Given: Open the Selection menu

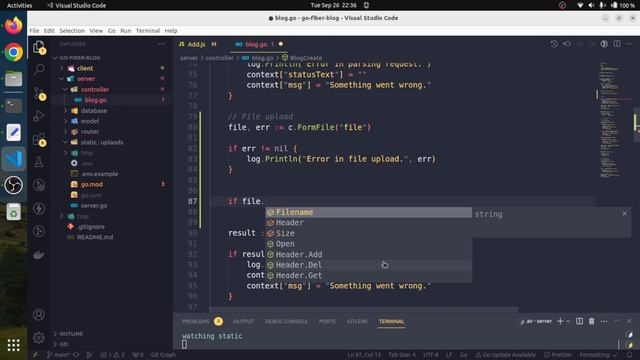Looking at the screenshot, I should (x=72, y=31).
